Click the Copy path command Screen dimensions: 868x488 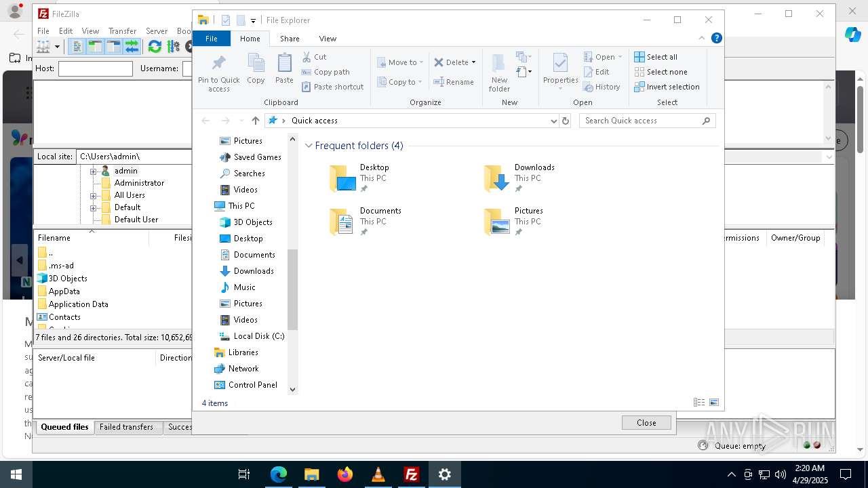tap(325, 72)
